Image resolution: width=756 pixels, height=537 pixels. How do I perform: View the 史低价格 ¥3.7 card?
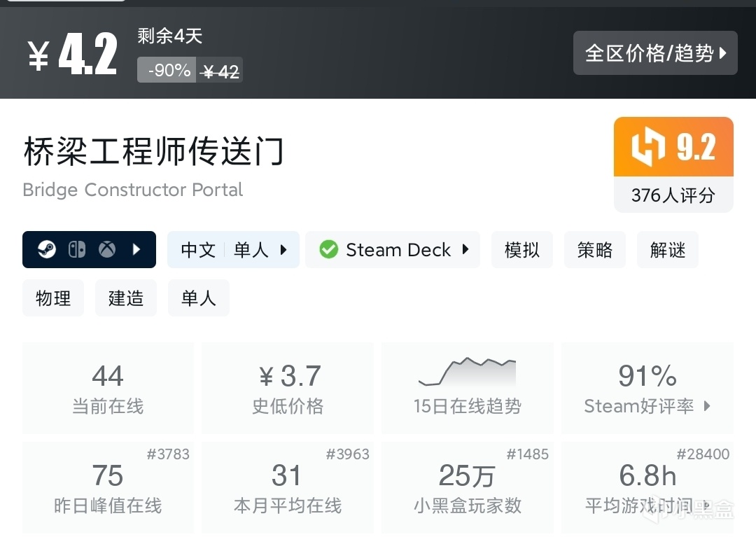(288, 388)
